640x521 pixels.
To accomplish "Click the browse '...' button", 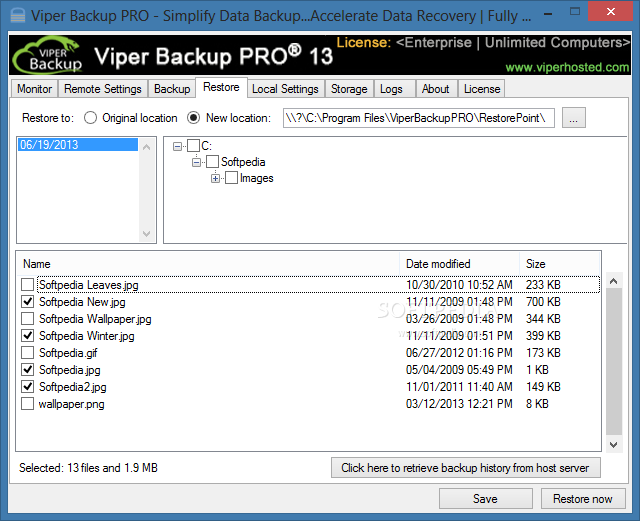I will pyautogui.click(x=573, y=118).
